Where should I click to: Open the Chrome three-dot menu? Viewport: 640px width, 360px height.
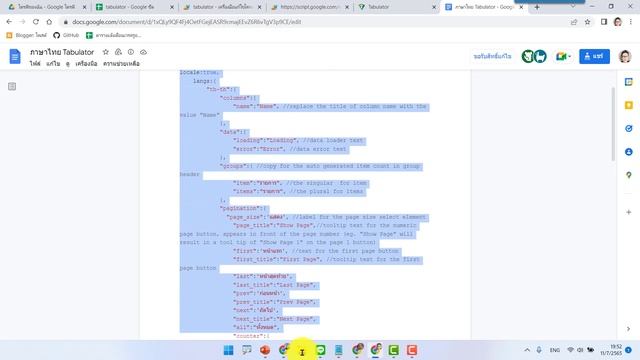coord(631,22)
